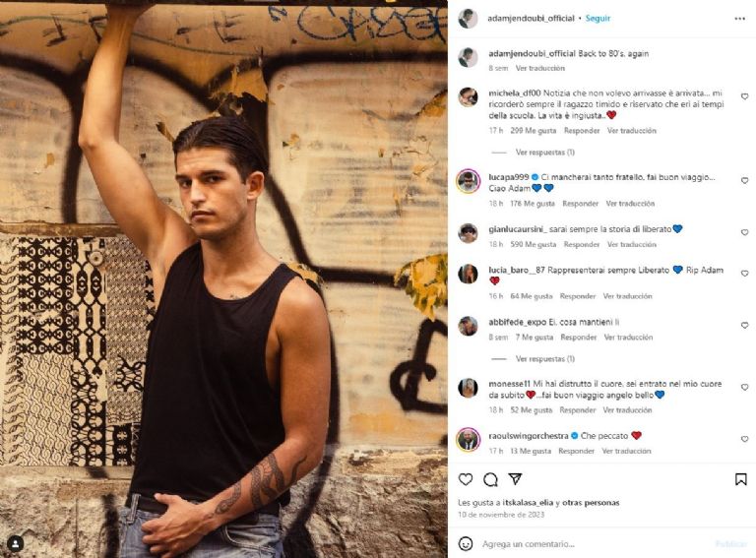The width and height of the screenshot is (756, 558).
Task: Like raoulswingorchestra's comment
Action: click(744, 439)
